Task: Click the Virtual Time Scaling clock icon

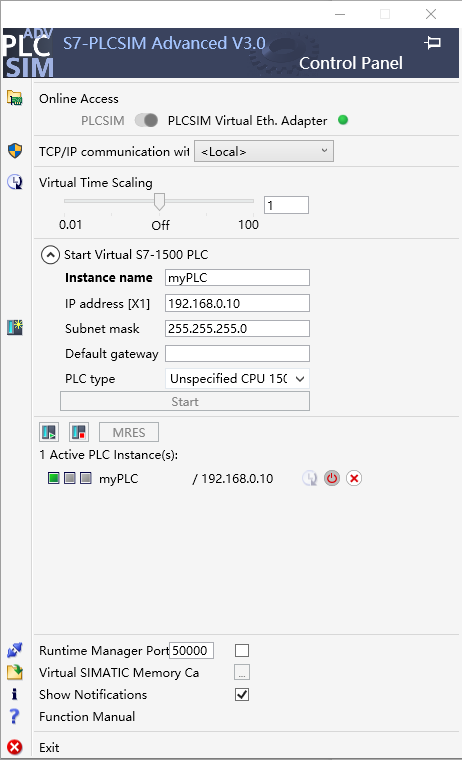Action: click(x=15, y=182)
